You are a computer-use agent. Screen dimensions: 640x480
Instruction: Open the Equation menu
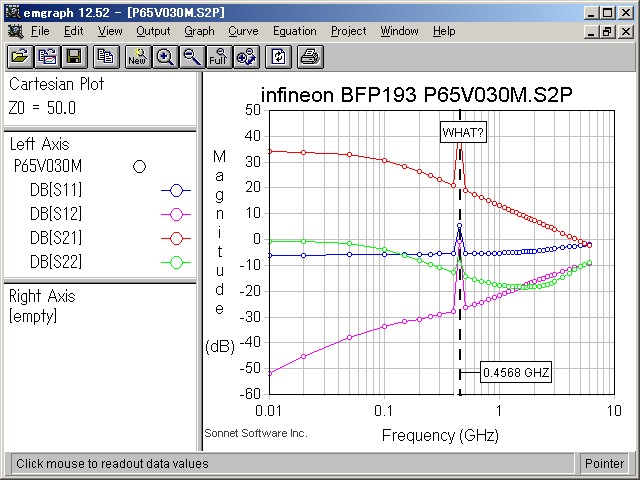pos(295,31)
